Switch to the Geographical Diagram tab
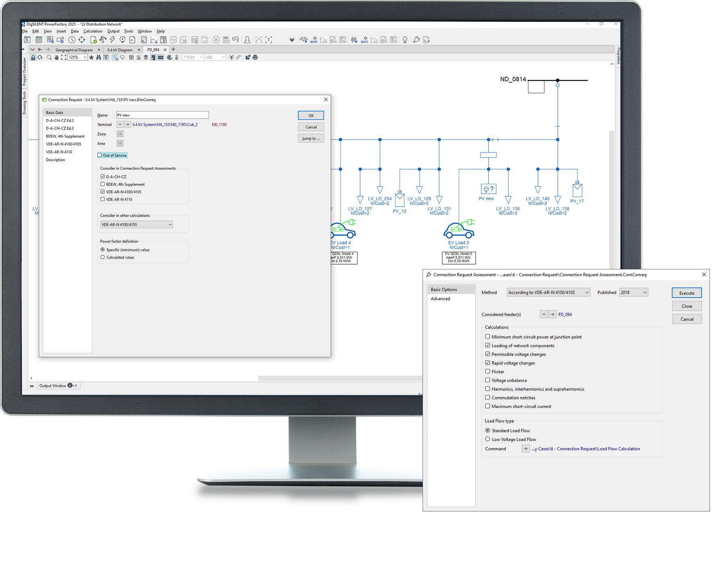The image size is (728, 573). click(x=74, y=50)
